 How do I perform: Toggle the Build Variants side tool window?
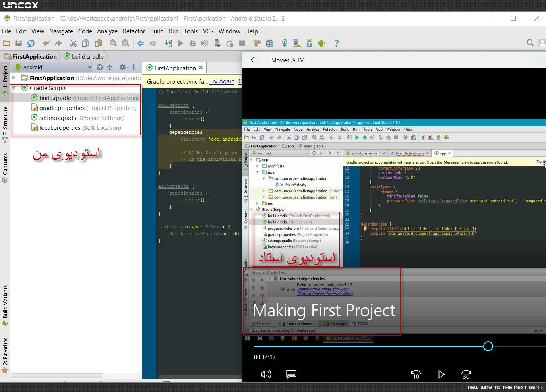pyautogui.click(x=5, y=305)
